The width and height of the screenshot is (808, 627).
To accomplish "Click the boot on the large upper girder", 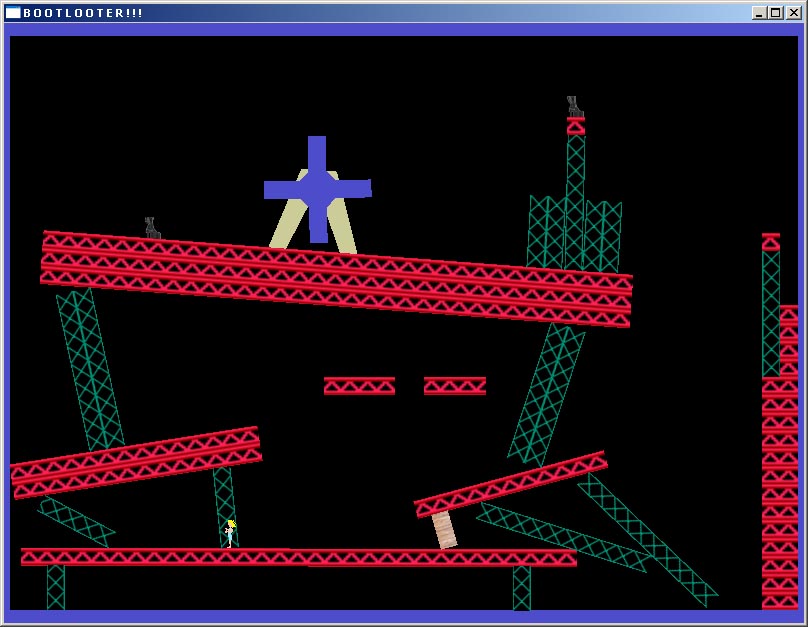I will point(152,228).
